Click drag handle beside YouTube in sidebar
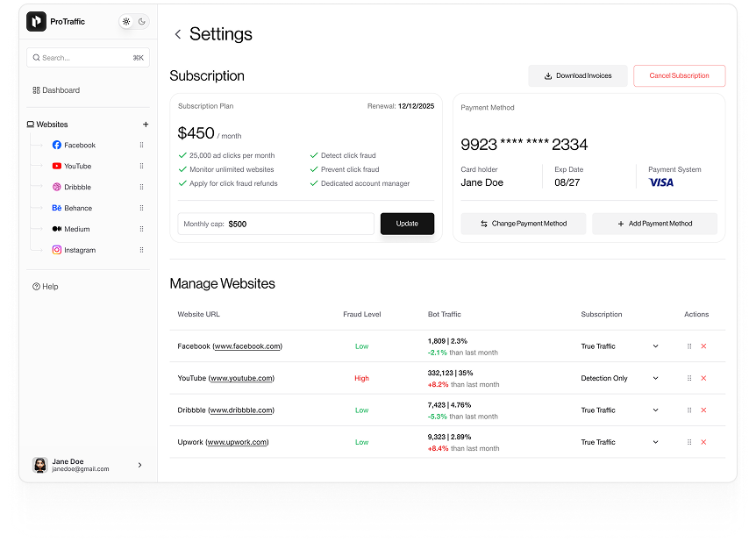756x549 pixels. click(142, 167)
